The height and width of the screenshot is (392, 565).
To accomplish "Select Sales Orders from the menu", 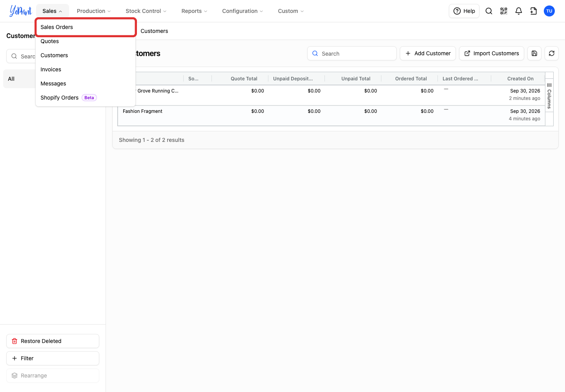I will tap(86, 27).
